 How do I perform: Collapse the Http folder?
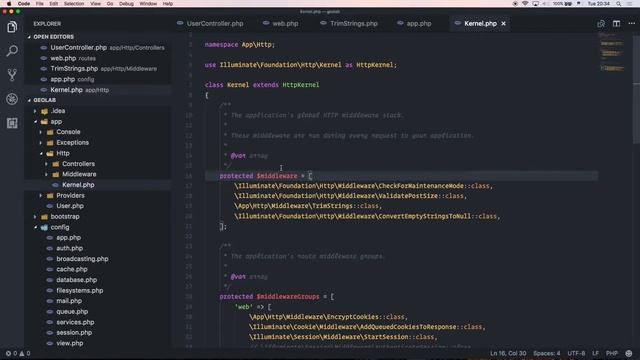tap(41, 153)
